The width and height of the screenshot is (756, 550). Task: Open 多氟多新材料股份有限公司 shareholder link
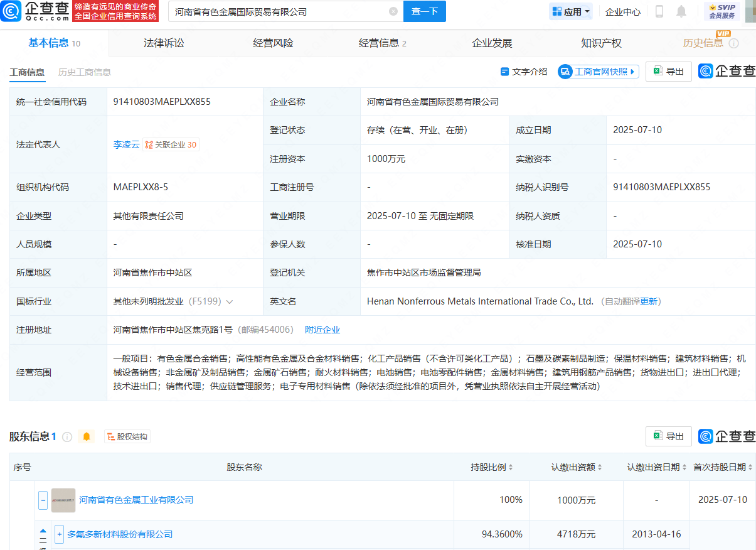coord(120,534)
